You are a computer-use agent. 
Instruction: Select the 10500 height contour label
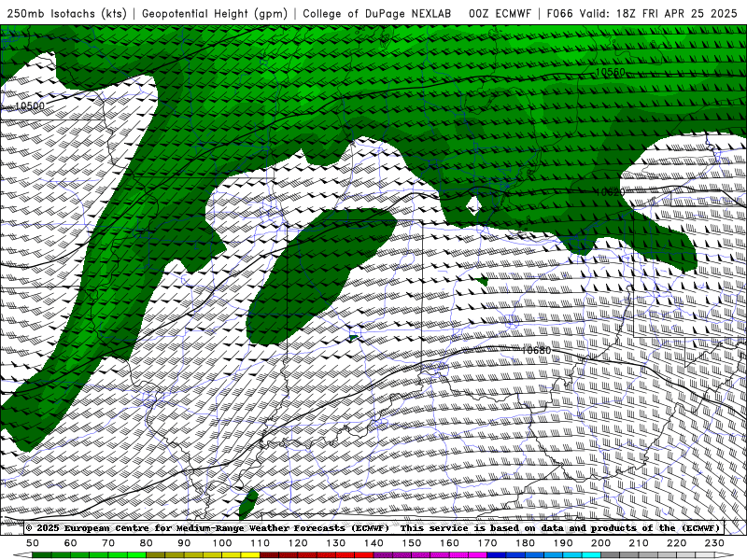point(30,105)
